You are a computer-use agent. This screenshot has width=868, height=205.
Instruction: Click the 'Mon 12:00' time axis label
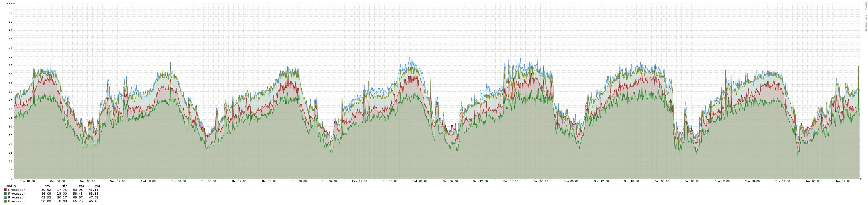pos(722,182)
